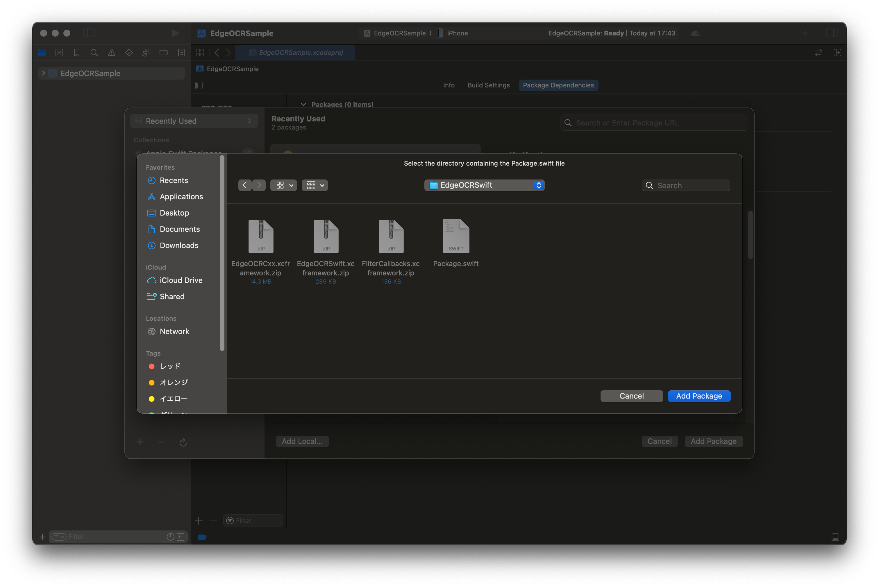This screenshot has height=588, width=879.
Task: Select the Find navigator magnifier icon
Action: 94,53
